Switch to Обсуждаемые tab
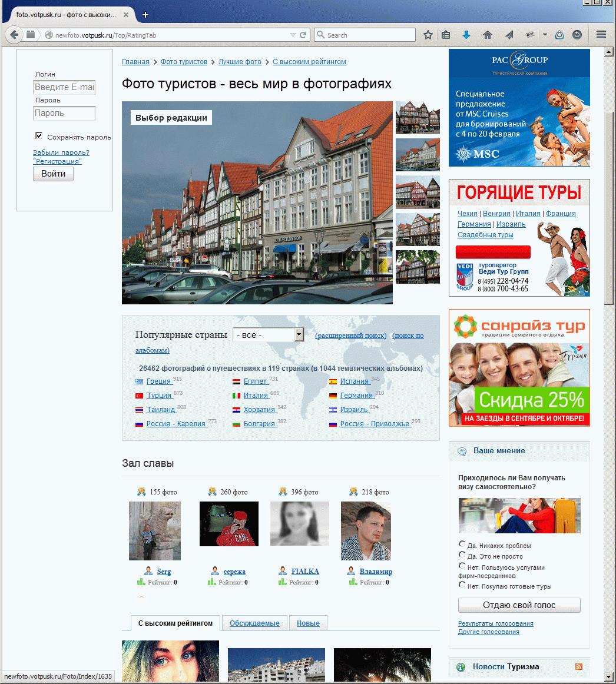616x684 pixels. point(254,623)
